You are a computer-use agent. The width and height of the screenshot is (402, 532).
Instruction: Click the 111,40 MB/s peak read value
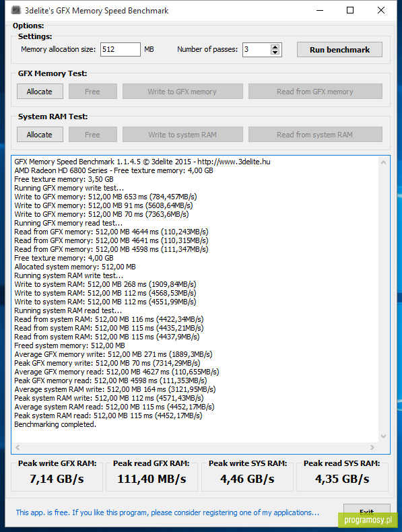pos(152,479)
